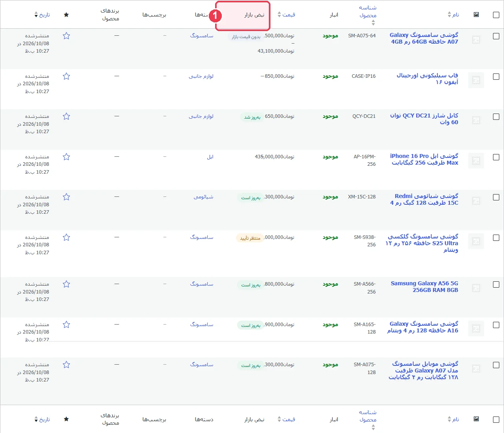Open the iPhone 16 Pro Max product title link
Screen dimensions: 504x433
(424, 160)
